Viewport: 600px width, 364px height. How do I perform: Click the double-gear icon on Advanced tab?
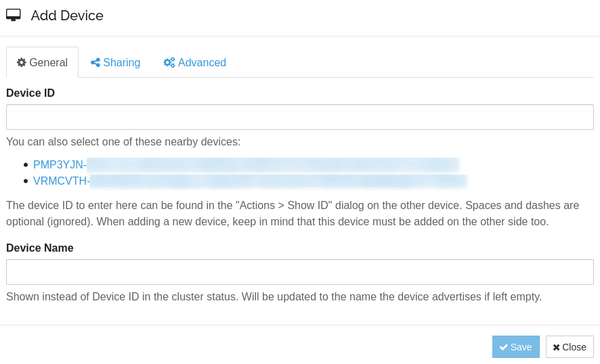(x=169, y=62)
